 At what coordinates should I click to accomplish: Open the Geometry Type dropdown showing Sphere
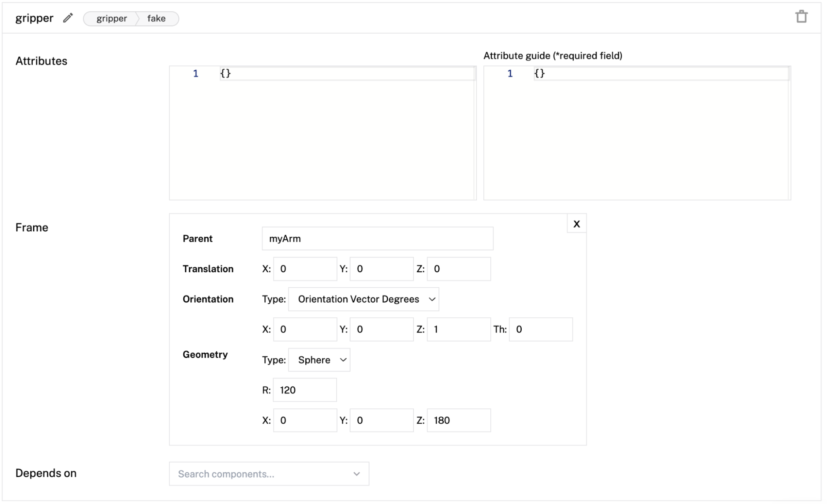click(319, 360)
